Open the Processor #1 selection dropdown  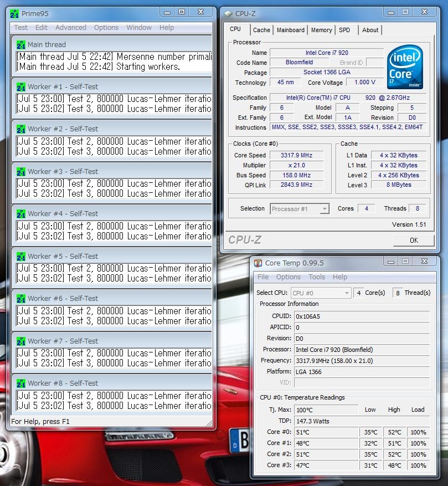[300, 209]
